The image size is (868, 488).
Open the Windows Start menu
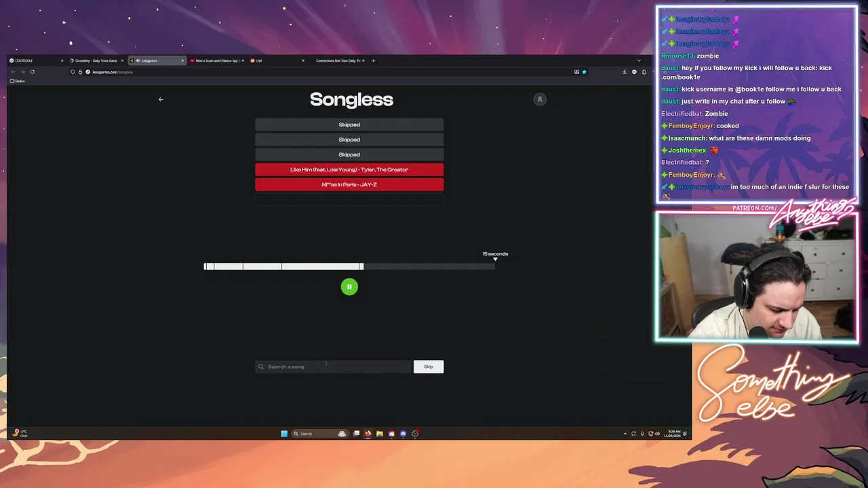click(x=284, y=434)
